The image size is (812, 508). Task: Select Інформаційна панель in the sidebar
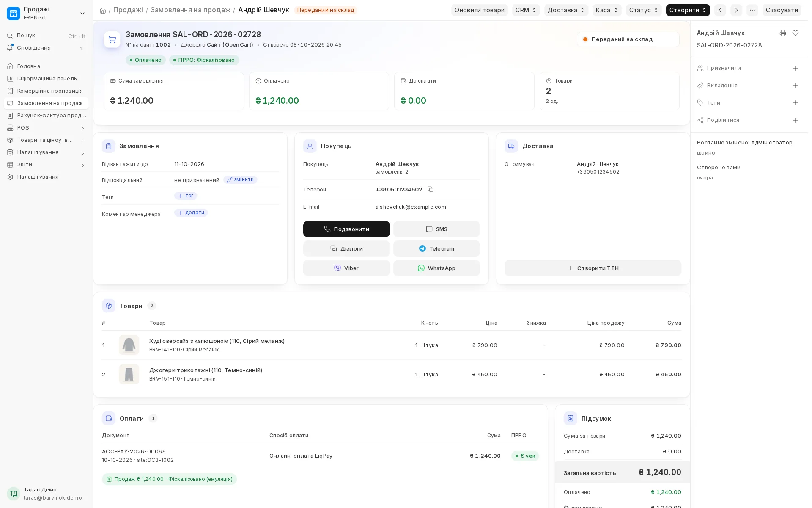46,79
